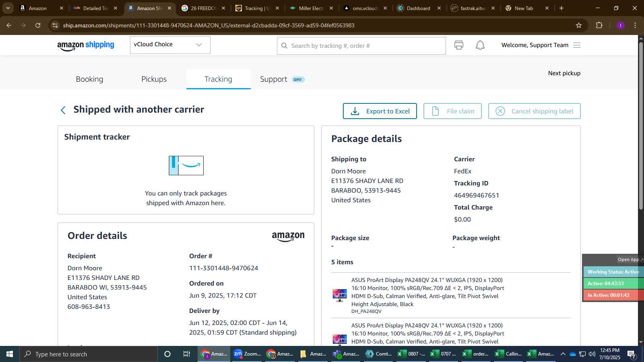Open Microsoft Teams taskbar icon
Image resolution: width=644 pixels, height=362 pixels.
pyautogui.click(x=346, y=354)
